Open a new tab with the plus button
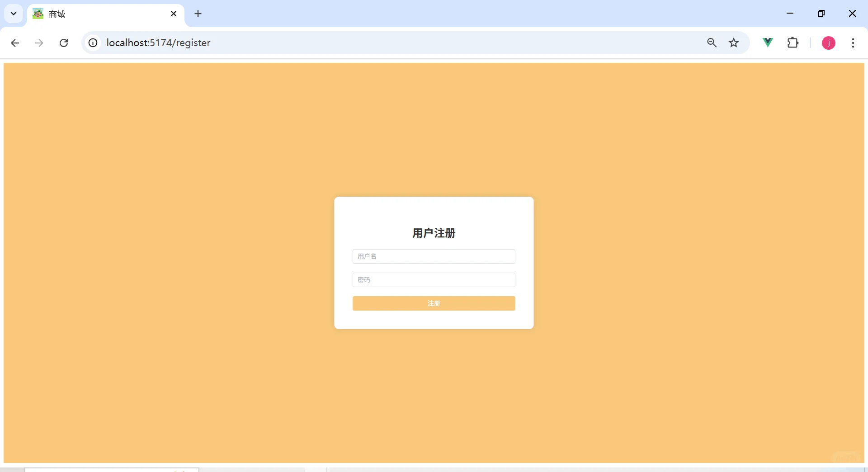This screenshot has height=472, width=868. (x=198, y=14)
